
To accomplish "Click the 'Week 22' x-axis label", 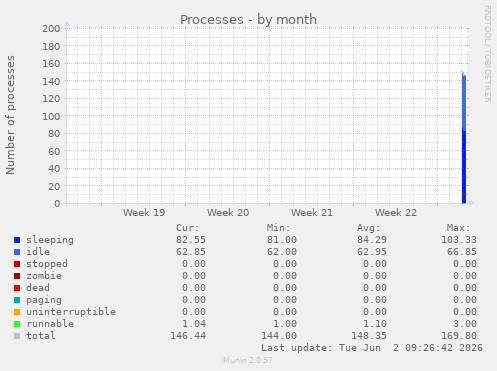I will coord(396,213).
